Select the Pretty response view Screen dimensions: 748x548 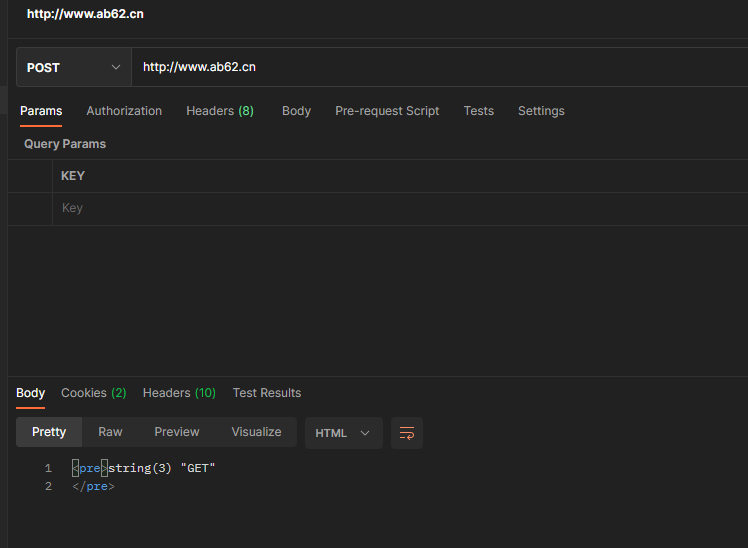pyautogui.click(x=49, y=432)
